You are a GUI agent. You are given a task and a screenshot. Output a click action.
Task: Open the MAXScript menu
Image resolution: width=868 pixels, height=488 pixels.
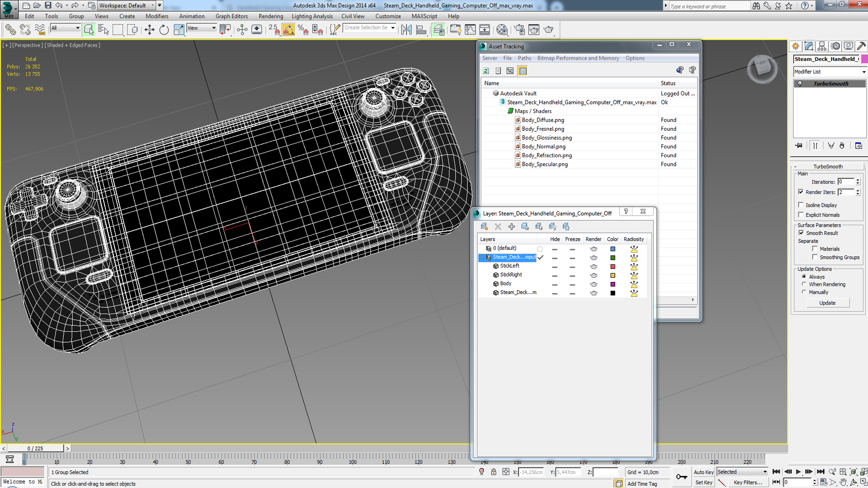(424, 16)
